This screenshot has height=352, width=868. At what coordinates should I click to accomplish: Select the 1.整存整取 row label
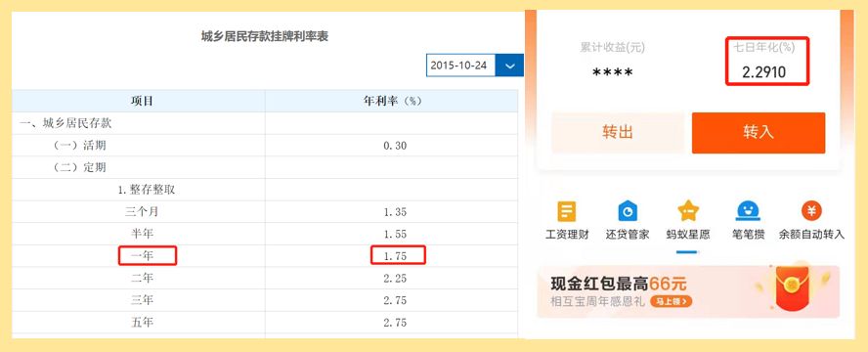(x=147, y=190)
